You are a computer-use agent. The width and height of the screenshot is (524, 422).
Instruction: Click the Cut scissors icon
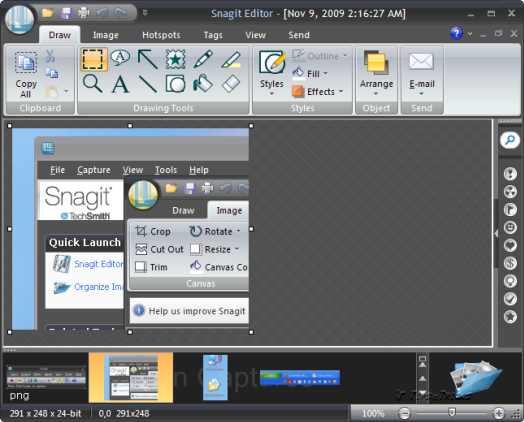[x=50, y=56]
